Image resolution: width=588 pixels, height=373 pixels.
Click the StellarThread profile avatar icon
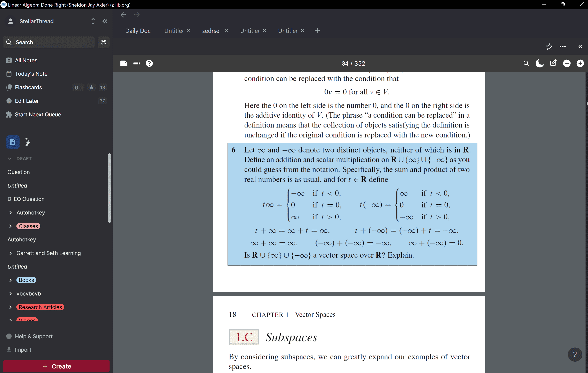(x=10, y=22)
